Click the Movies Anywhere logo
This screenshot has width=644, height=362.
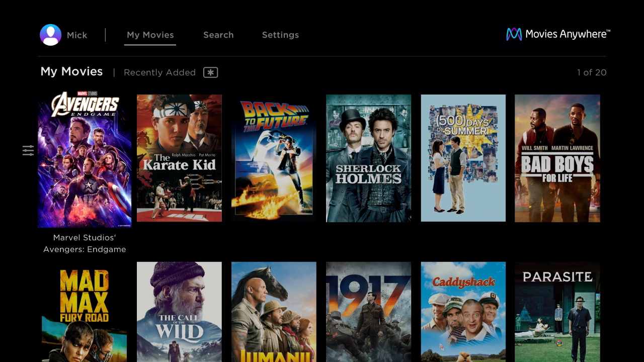pyautogui.click(x=557, y=34)
